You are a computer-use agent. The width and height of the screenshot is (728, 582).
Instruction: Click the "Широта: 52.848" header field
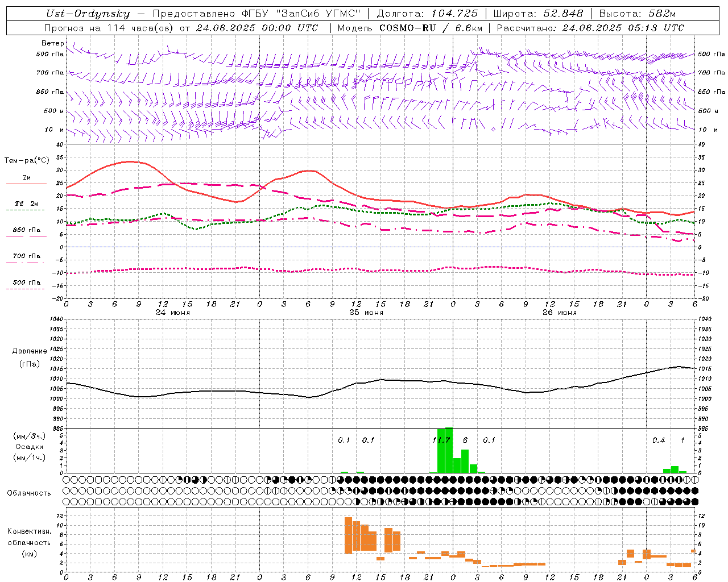click(539, 14)
